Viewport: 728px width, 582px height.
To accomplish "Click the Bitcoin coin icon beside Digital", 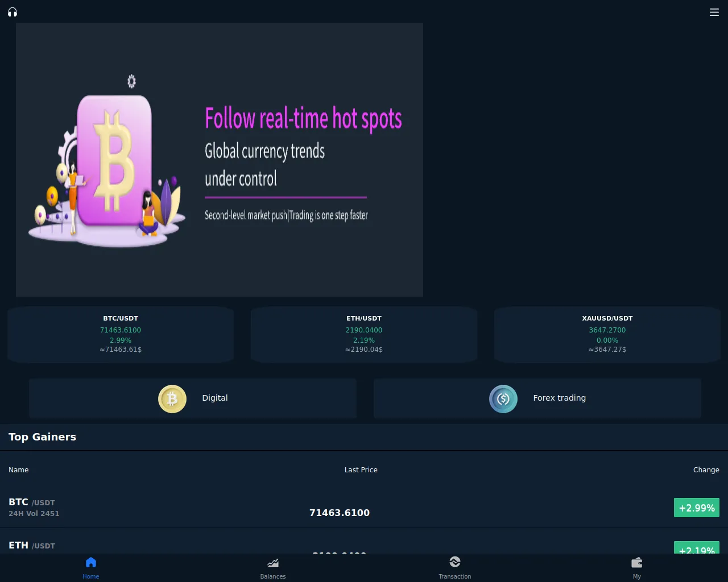I will (172, 399).
